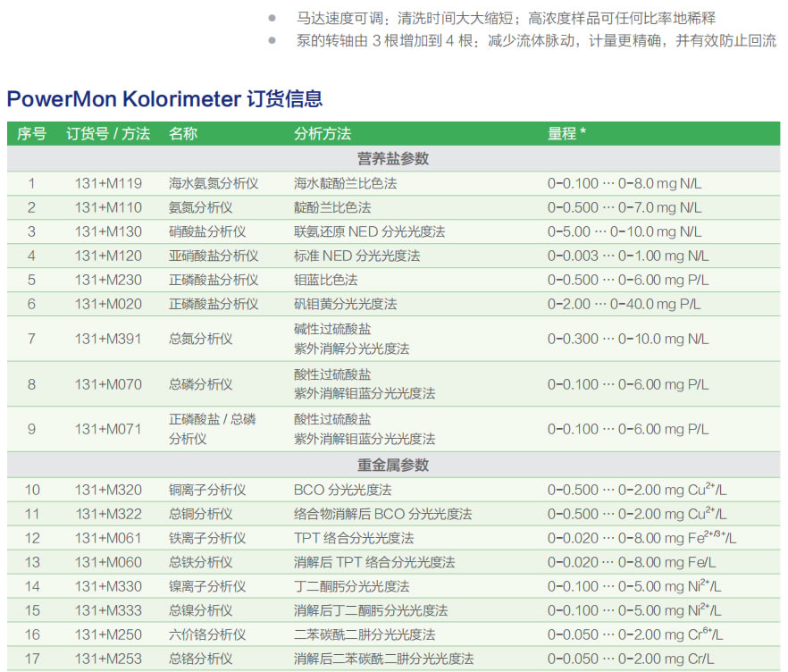
Task: Select order number "131+M320"
Action: pyautogui.click(x=108, y=490)
